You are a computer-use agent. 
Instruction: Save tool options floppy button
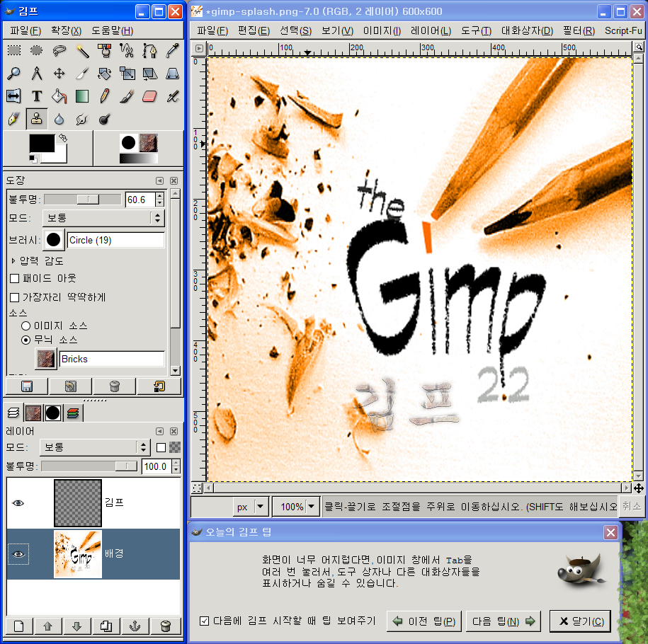click(27, 386)
